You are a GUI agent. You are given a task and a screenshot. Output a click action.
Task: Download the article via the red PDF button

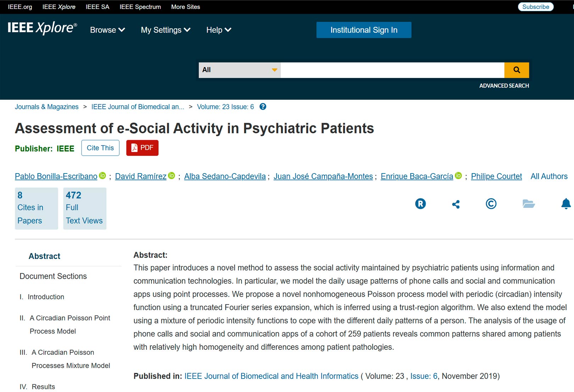click(142, 148)
